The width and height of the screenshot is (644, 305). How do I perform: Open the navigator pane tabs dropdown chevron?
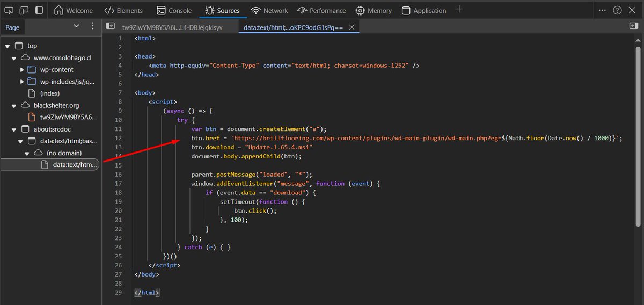76,26
